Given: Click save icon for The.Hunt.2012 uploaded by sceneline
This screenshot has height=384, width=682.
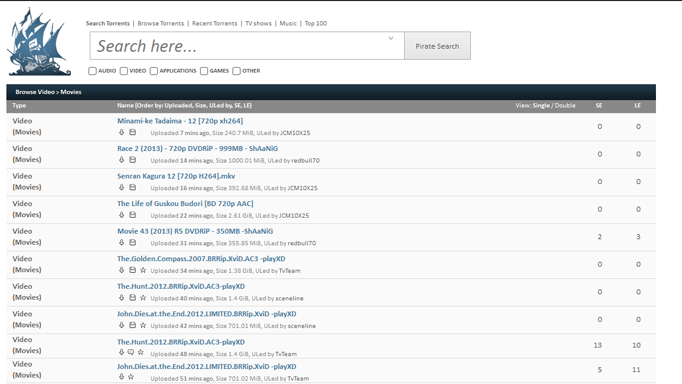Looking at the screenshot, I should 133,298.
